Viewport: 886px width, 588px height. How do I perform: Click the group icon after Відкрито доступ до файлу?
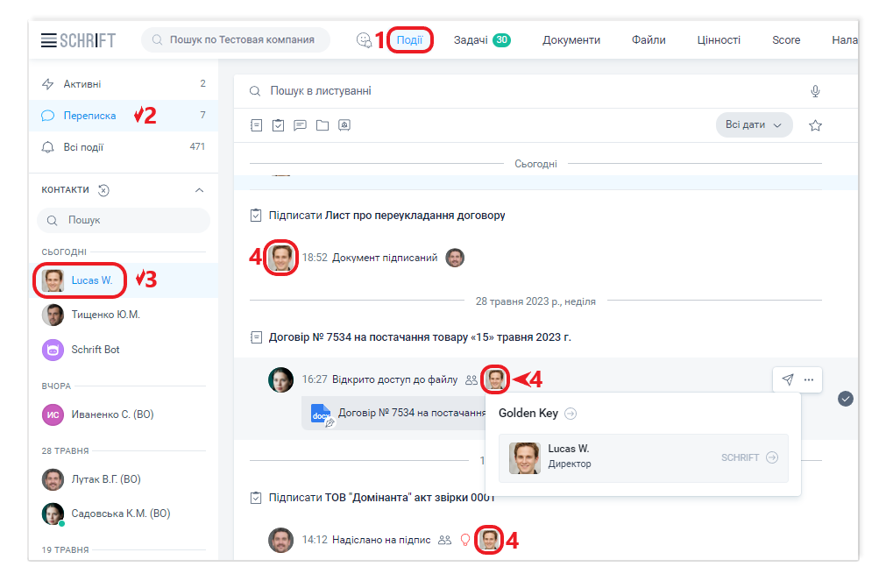click(x=471, y=380)
